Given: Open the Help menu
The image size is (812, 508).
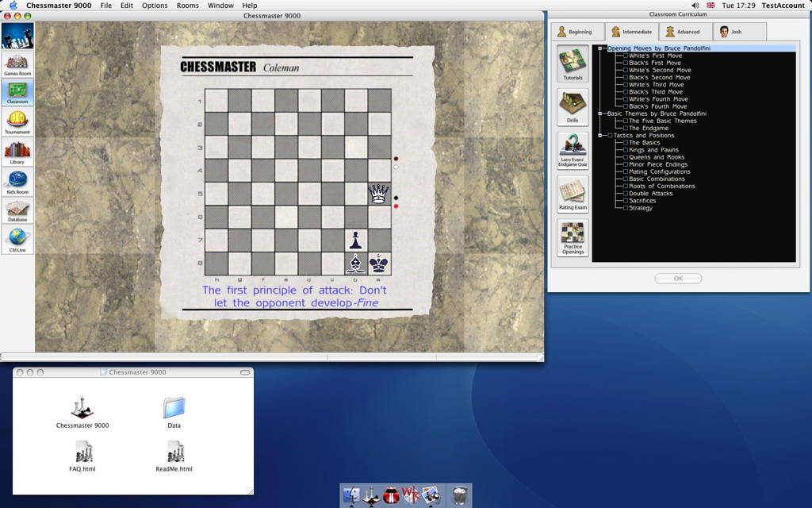Looking at the screenshot, I should click(x=250, y=6).
